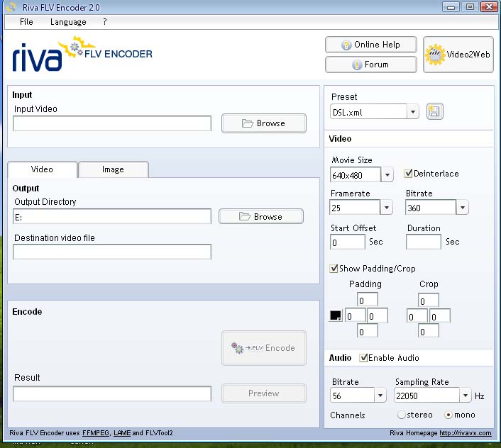The image size is (501, 448).
Task: Switch to the Video output tab
Action: click(x=42, y=169)
